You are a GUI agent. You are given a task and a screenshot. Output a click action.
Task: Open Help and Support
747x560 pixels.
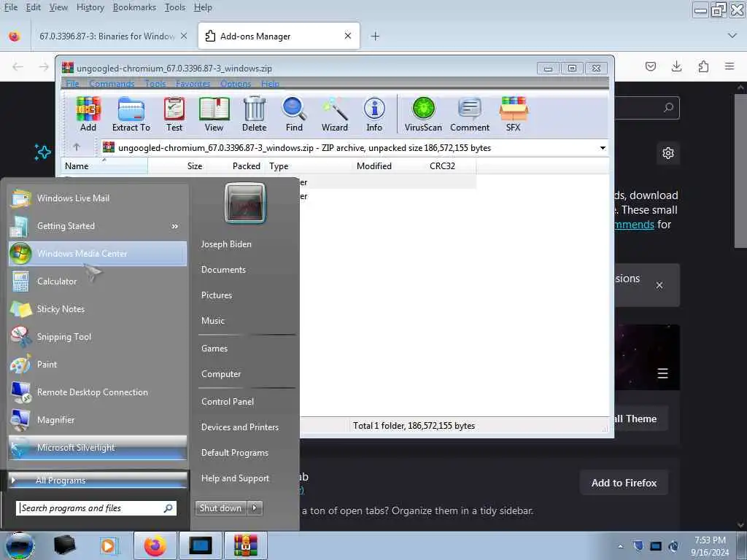(x=235, y=478)
